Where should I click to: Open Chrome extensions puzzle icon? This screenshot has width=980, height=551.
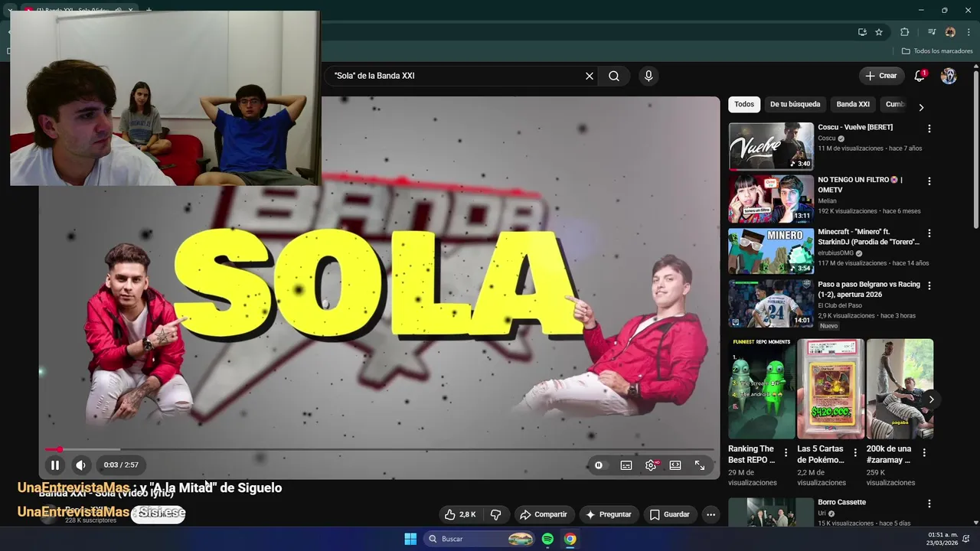(905, 32)
